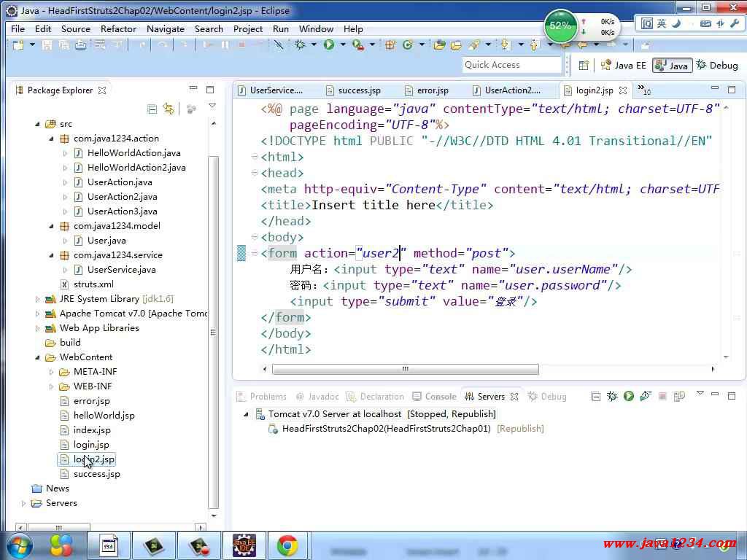Start the server in profile mode
This screenshot has height=560, width=747.
coord(646,396)
